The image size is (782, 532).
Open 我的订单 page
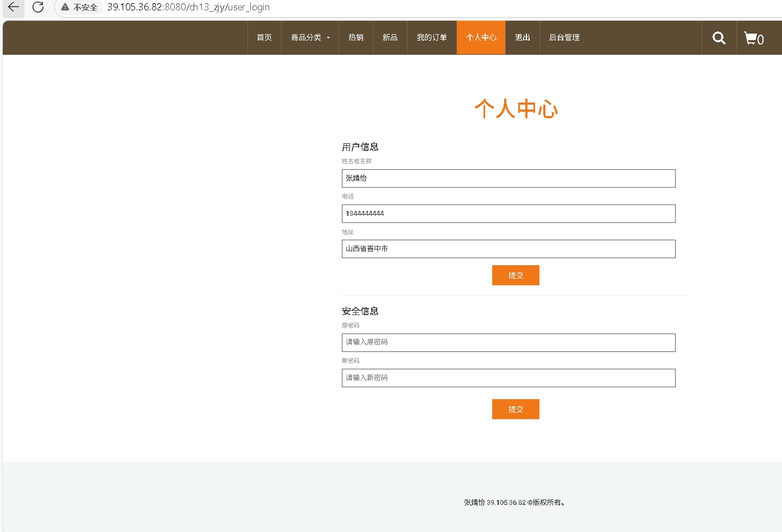(431, 37)
